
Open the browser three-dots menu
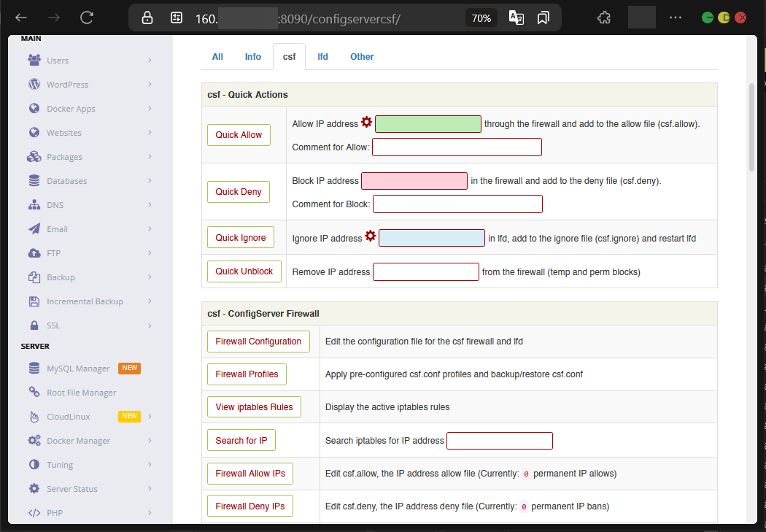click(x=675, y=18)
